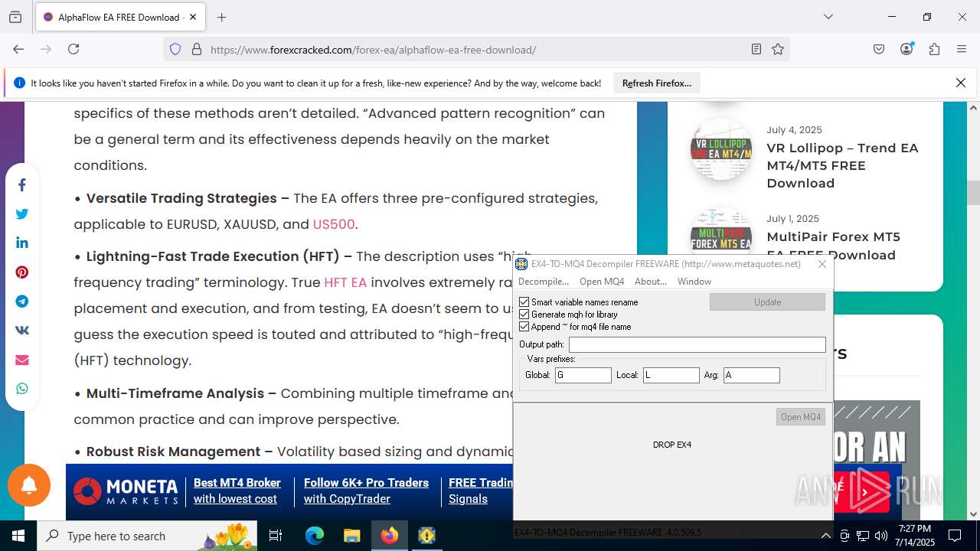
Task: Click the Refresh Firefox... button
Action: pyautogui.click(x=657, y=83)
